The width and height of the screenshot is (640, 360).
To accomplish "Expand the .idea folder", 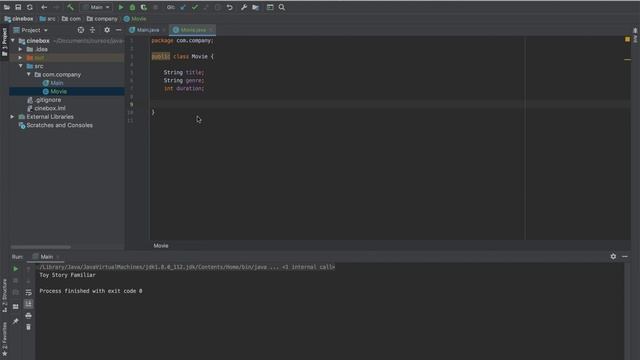I will pyautogui.click(x=20, y=49).
